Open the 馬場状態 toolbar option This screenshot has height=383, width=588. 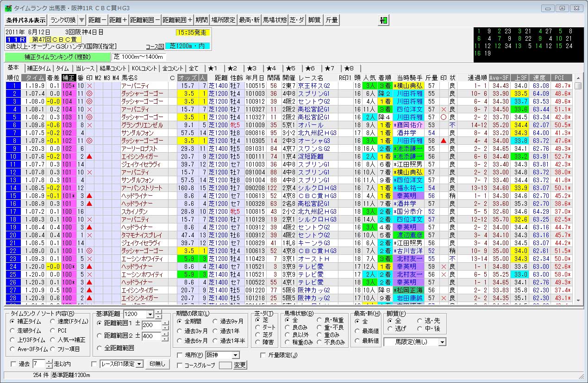coord(275,20)
